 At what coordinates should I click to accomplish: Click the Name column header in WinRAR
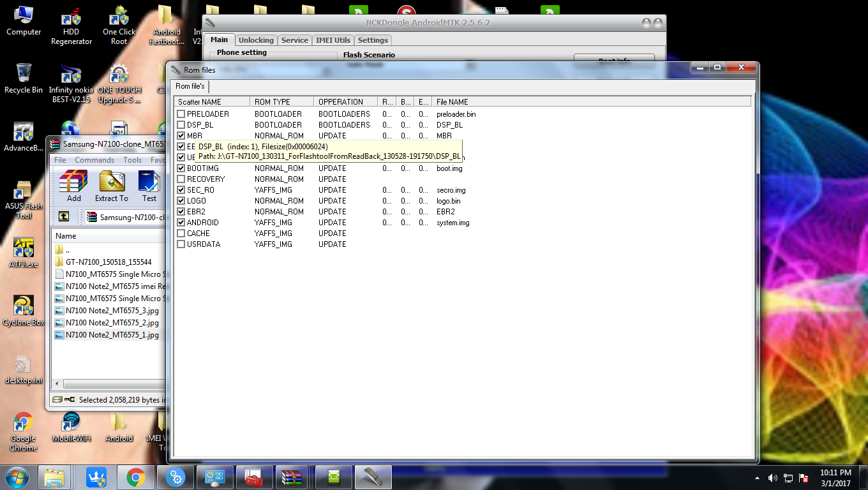tap(109, 236)
